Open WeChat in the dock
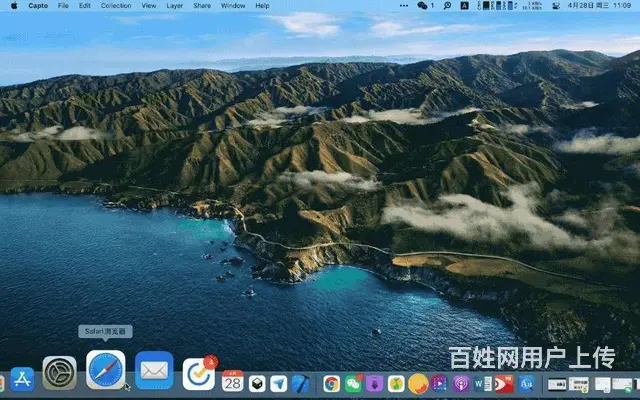This screenshot has height=400, width=640. (x=353, y=383)
